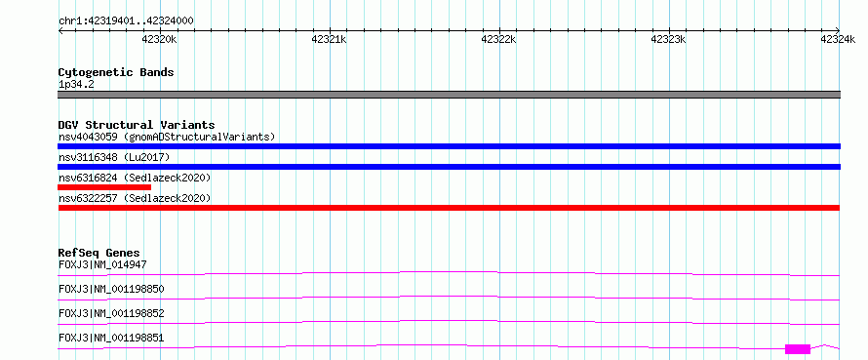Click the gray 1p34.2 cytogenetic band bar
The image size is (868, 360).
pos(449,95)
